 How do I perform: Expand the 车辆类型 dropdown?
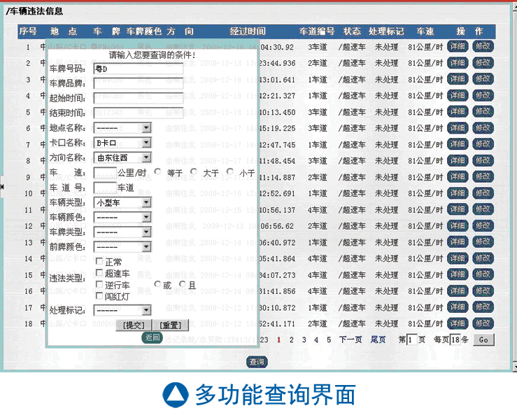click(146, 203)
